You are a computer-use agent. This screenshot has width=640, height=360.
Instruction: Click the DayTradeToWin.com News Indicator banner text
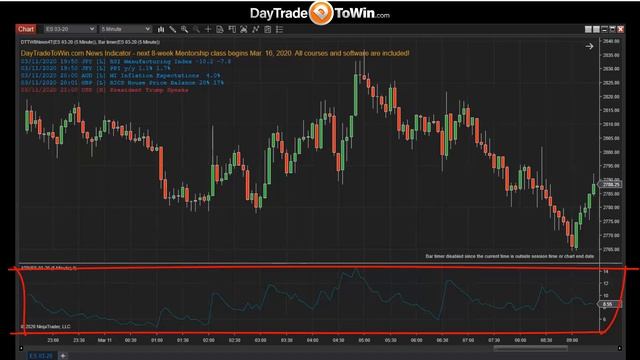[215, 53]
